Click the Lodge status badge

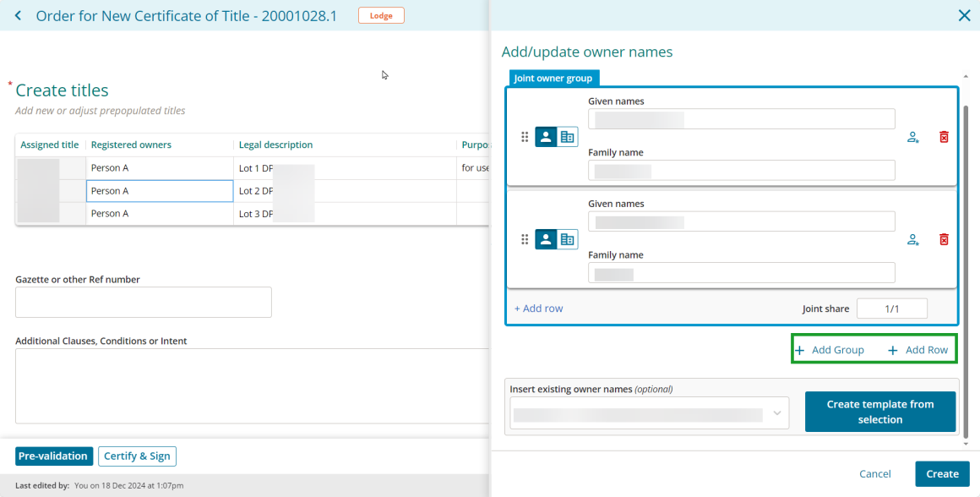381,15
